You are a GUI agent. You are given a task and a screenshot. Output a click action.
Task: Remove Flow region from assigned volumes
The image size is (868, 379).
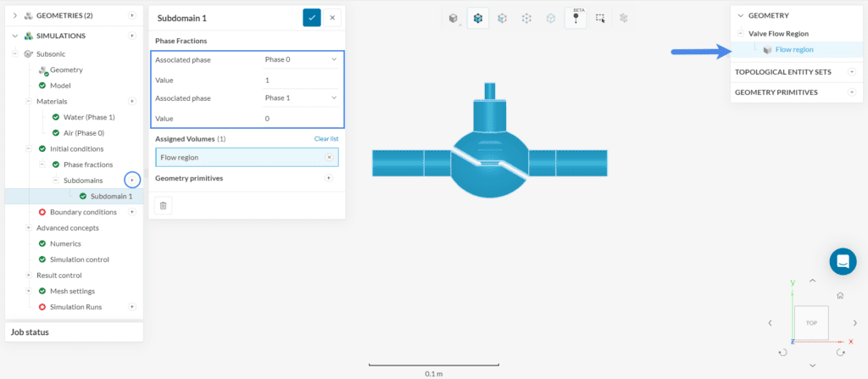pos(329,158)
